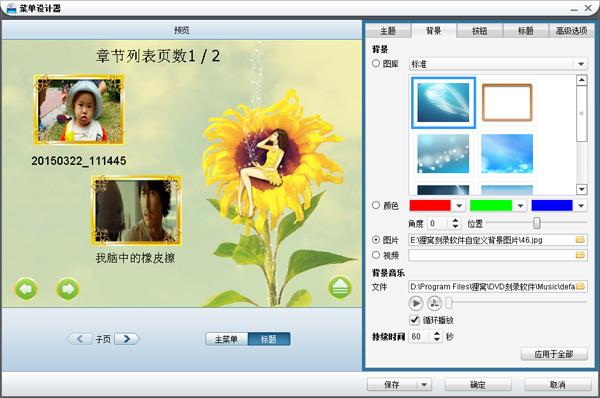Switch to the 按钮 tab

(x=479, y=31)
